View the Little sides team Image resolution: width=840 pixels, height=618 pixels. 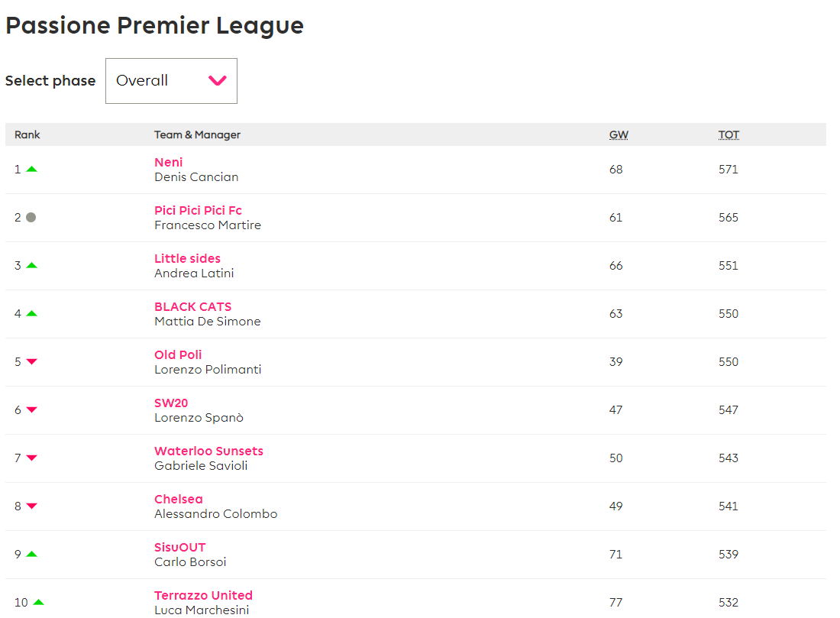pos(187,258)
